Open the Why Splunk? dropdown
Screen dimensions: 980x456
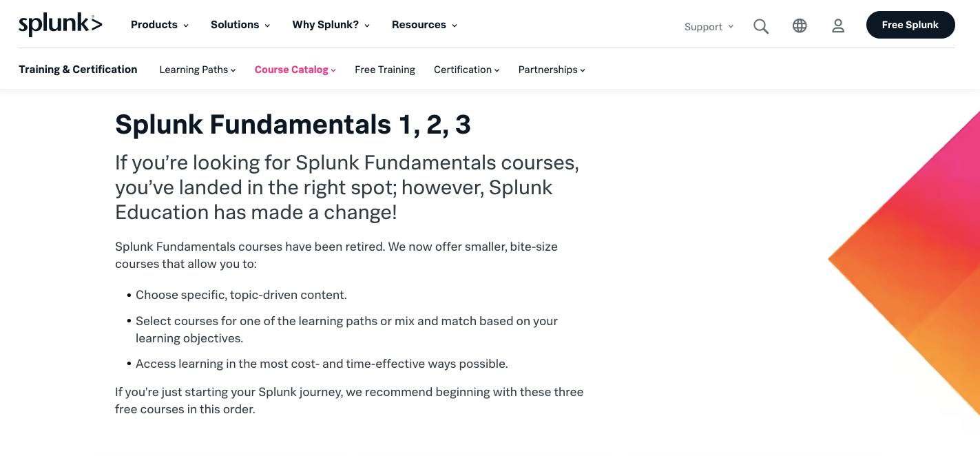(331, 25)
